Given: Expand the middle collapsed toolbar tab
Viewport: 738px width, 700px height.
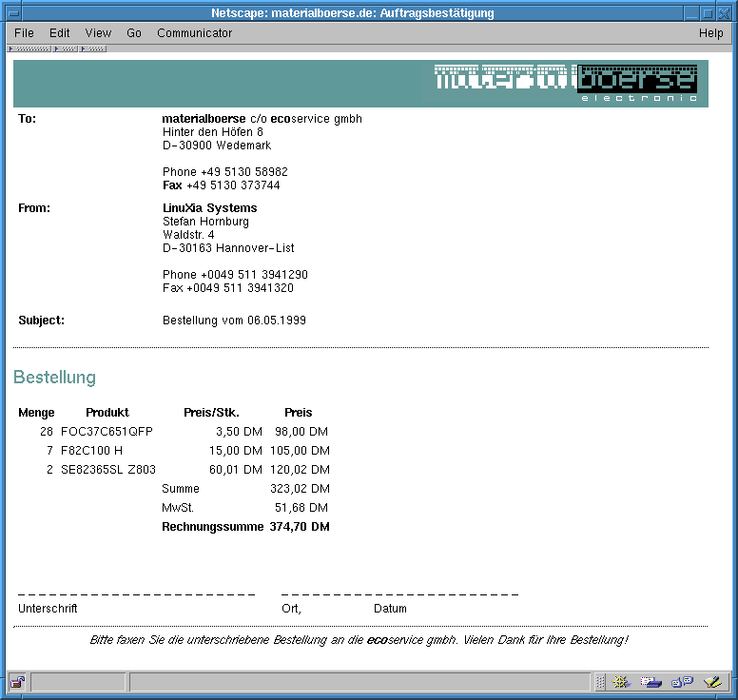Looking at the screenshot, I should click(x=66, y=49).
